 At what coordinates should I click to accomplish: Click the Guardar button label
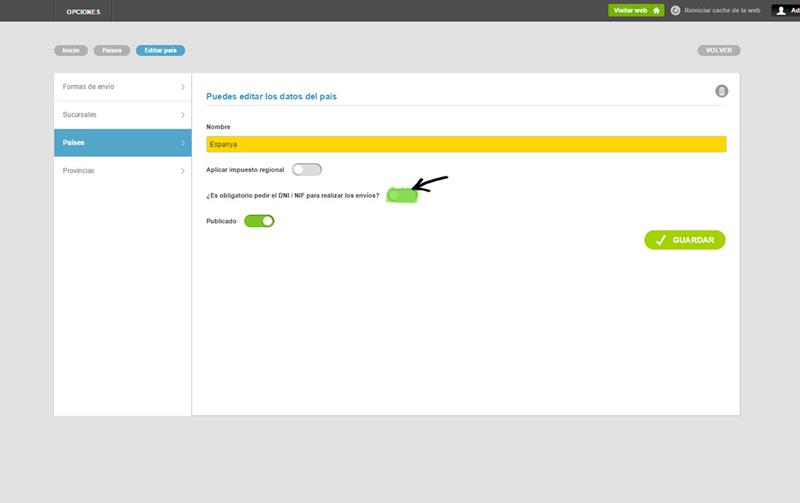coord(693,240)
